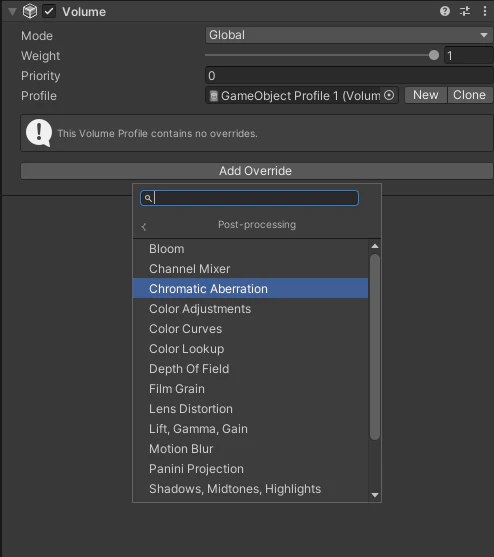
Task: Click the Profile property label
Action: pyautogui.click(x=39, y=96)
